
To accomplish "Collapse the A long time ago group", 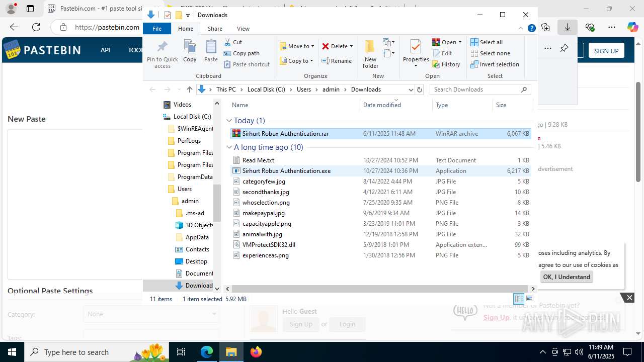I will pyautogui.click(x=229, y=147).
